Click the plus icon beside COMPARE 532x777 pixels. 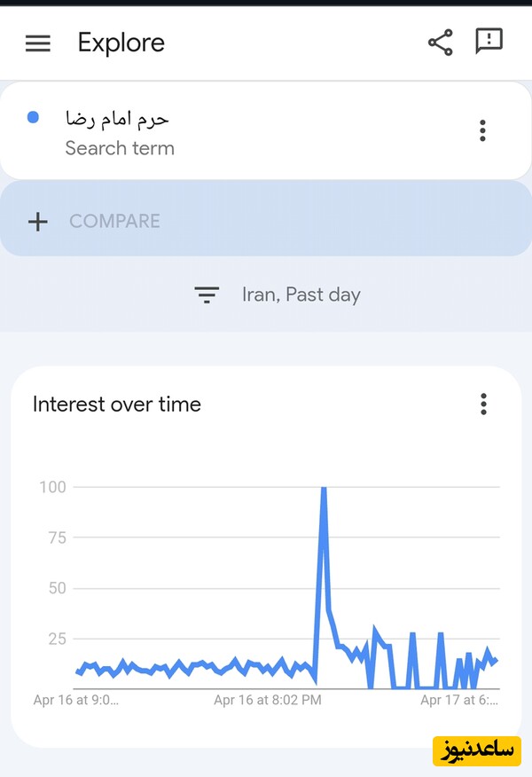37,221
